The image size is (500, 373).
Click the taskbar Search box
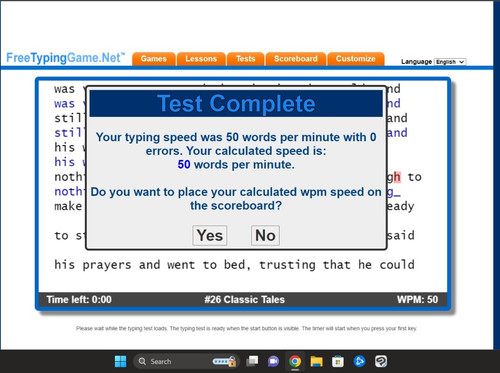pyautogui.click(x=186, y=361)
